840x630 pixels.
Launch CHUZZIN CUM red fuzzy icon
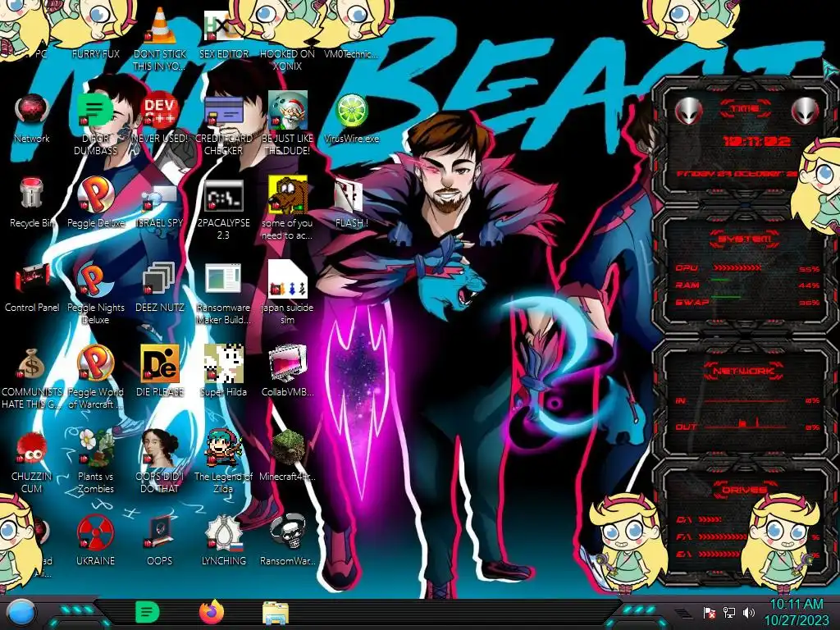pos(32,462)
